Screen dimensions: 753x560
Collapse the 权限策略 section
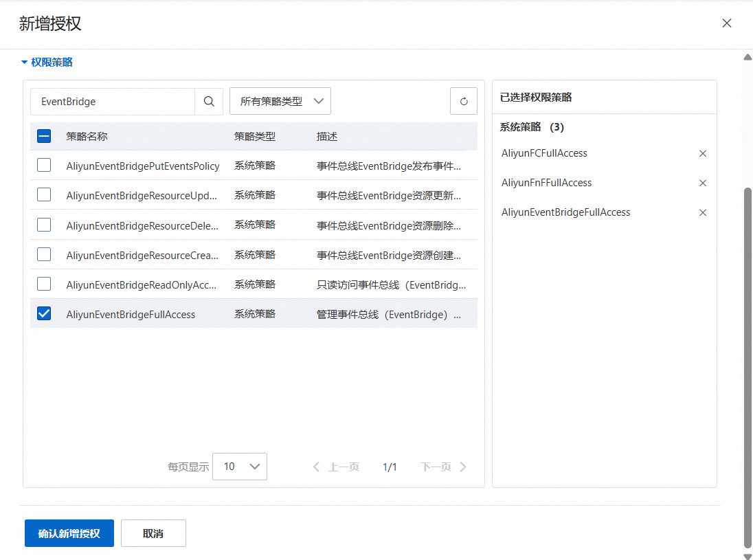47,62
